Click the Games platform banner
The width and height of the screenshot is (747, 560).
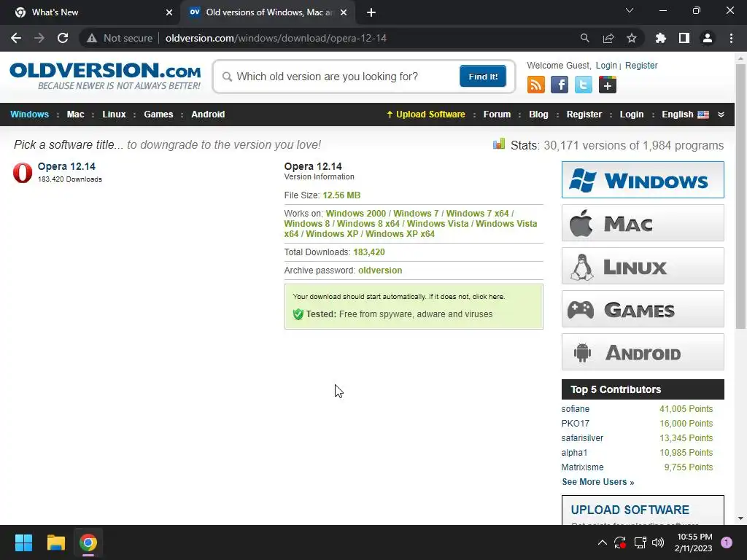coord(643,309)
